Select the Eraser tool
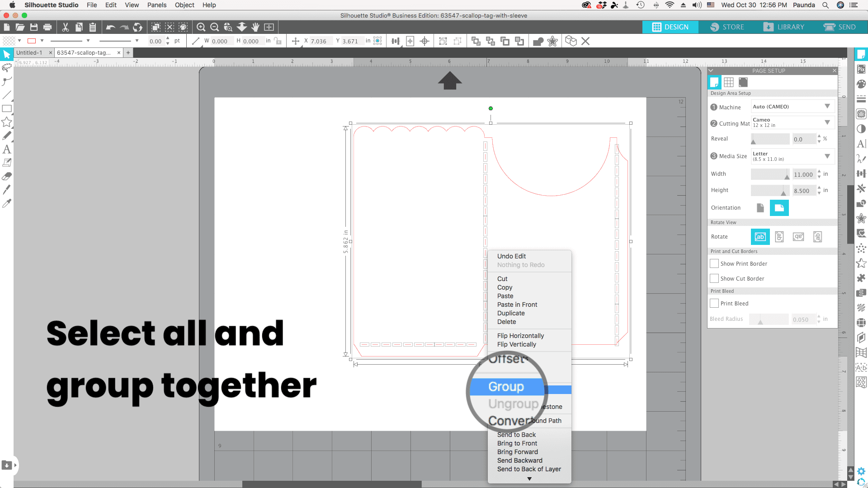Image resolution: width=868 pixels, height=488 pixels. (x=7, y=176)
